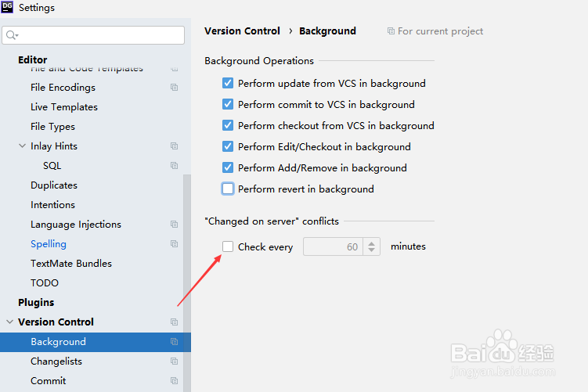Click the project-level icon beside Spelling

click(x=174, y=243)
